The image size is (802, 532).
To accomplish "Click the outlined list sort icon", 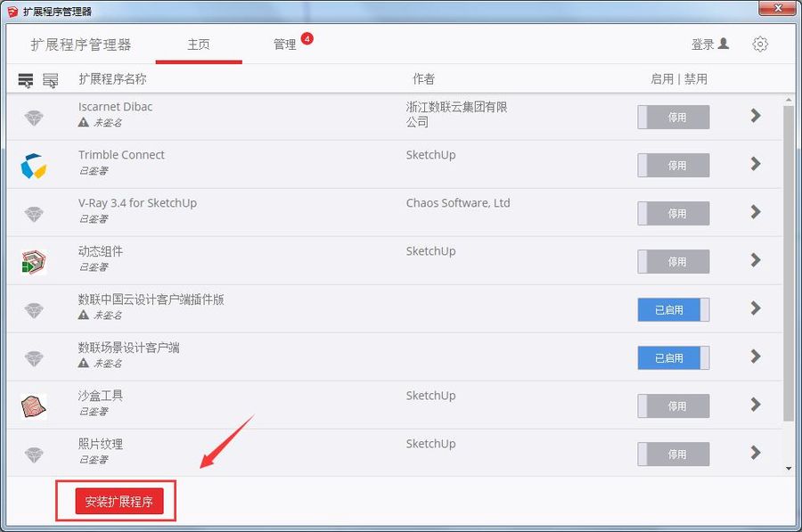I will coord(50,80).
